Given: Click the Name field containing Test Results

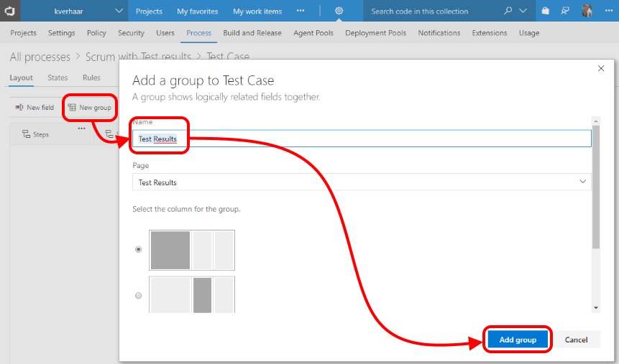Looking at the screenshot, I should (x=362, y=139).
